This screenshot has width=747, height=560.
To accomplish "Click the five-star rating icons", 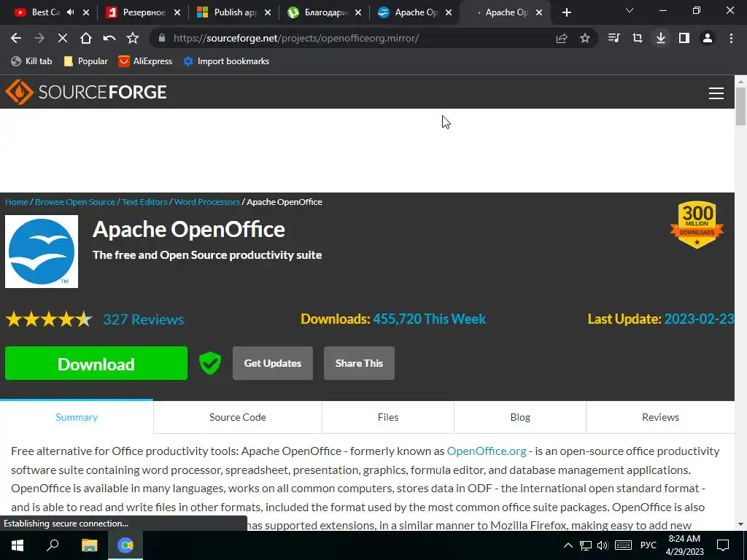I will coord(49,319).
